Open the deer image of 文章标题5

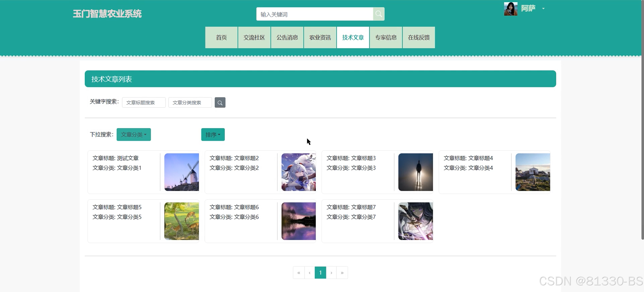pyautogui.click(x=182, y=221)
